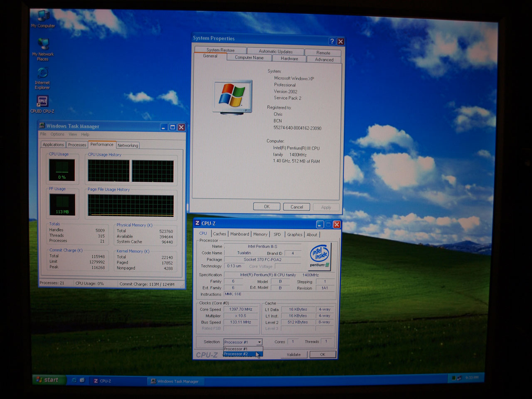This screenshot has width=532, height=399.
Task: Select the General tab in System Properties
Action: 210,56
